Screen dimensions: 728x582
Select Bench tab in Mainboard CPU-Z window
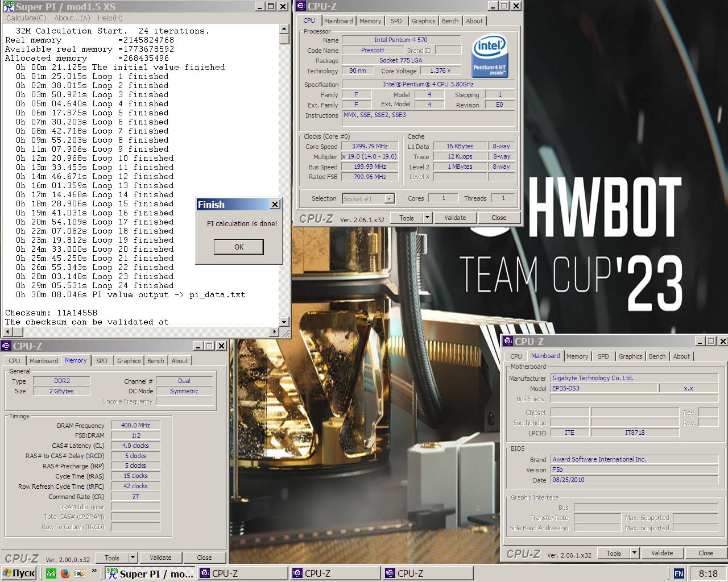(657, 356)
